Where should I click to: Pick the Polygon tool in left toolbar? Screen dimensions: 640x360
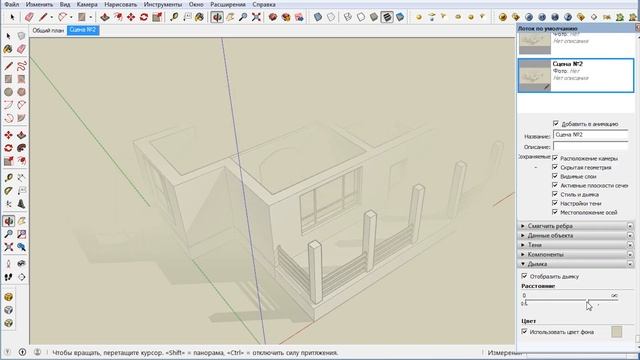pos(22,92)
